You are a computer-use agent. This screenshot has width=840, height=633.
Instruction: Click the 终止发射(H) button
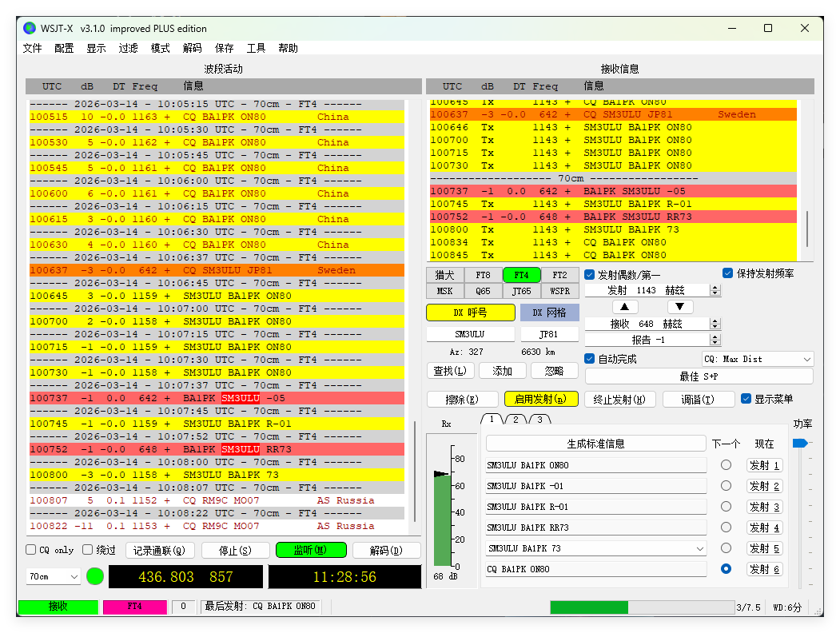619,399
